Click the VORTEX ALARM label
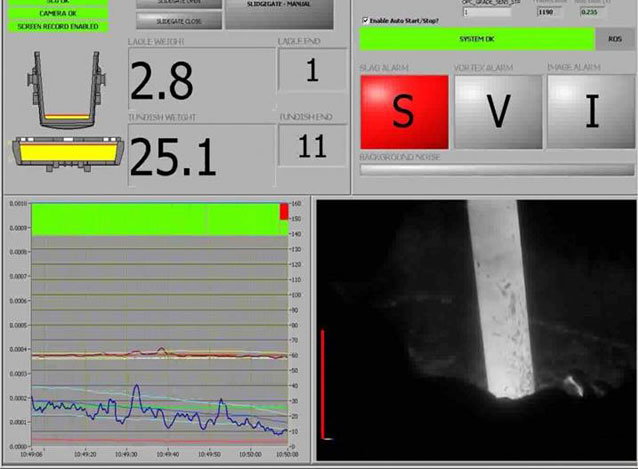The image size is (638, 469). coord(483,68)
